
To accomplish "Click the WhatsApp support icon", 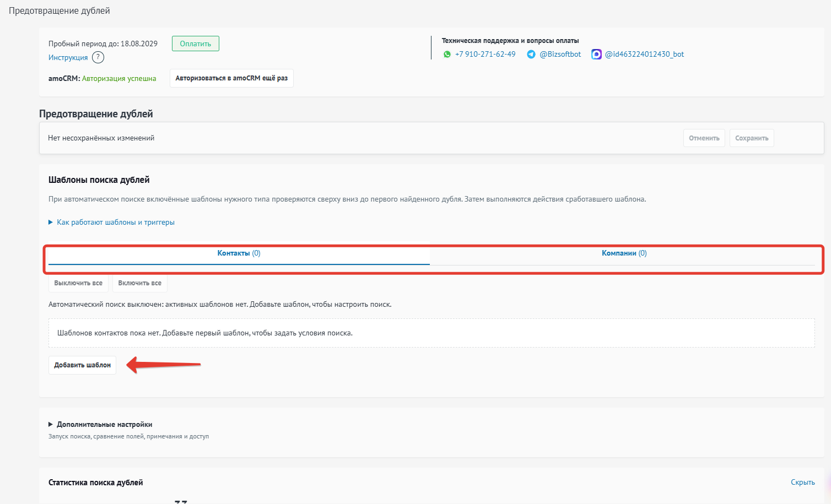I will 447,54.
